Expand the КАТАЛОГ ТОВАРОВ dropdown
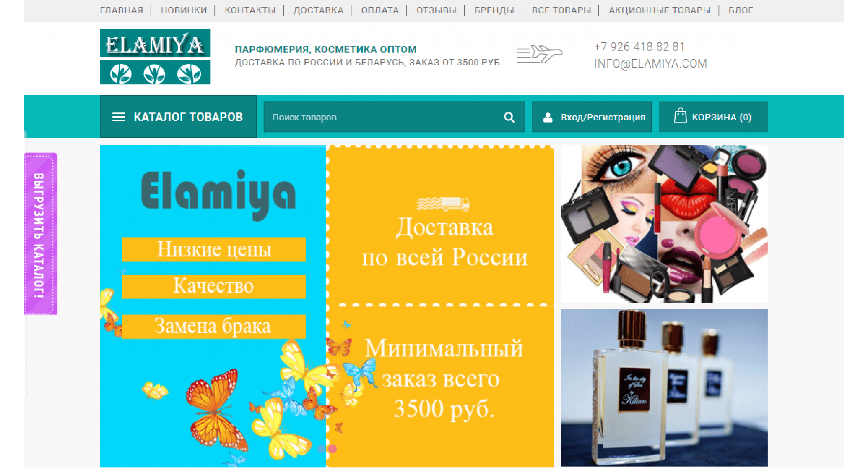This screenshot has width=868, height=468. tap(178, 117)
